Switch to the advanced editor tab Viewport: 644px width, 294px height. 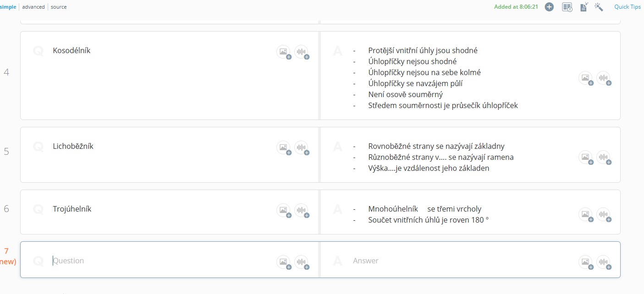(33, 7)
